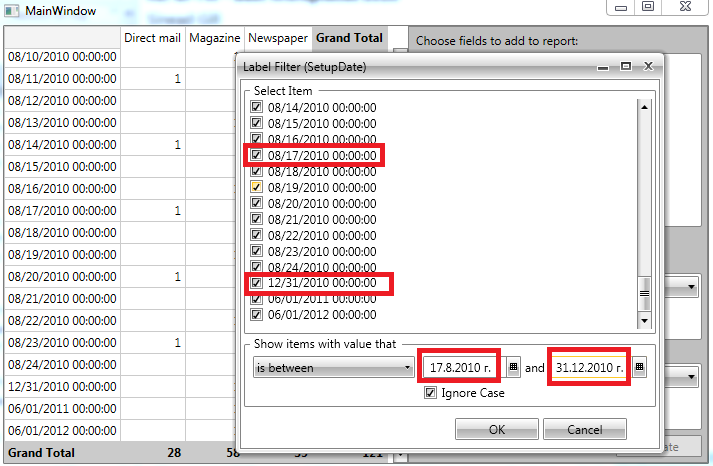Open the "is between" condition dropdown
Image resolution: width=713 pixels, height=466 pixels.
pyautogui.click(x=333, y=367)
